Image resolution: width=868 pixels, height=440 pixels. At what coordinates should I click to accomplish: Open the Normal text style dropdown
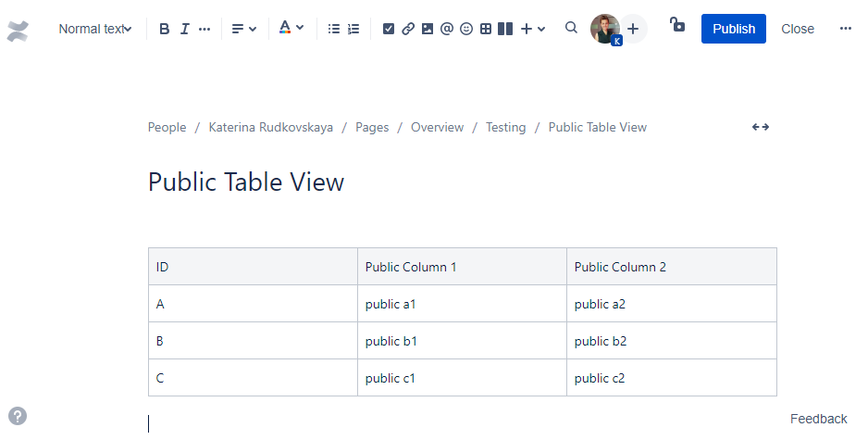[94, 29]
